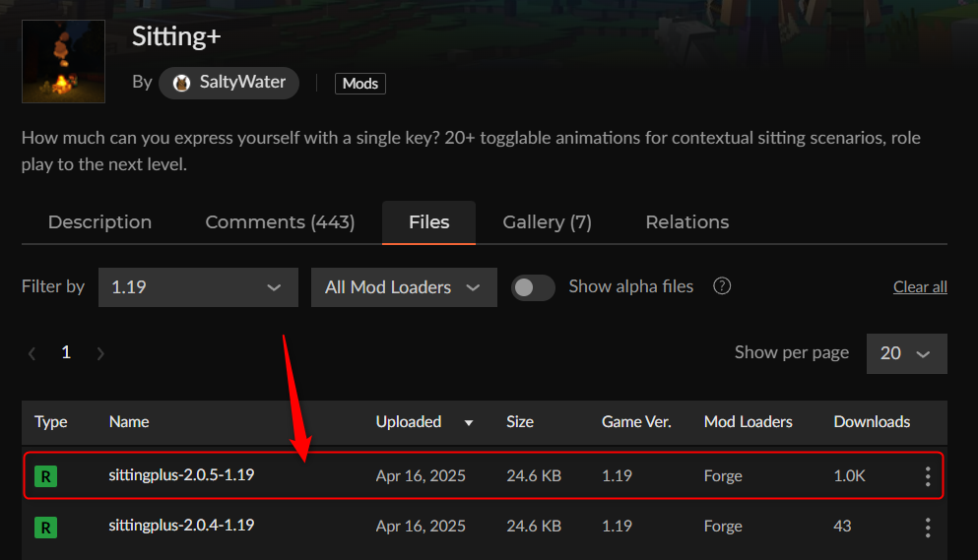The height and width of the screenshot is (560, 978).
Task: Open SaltyWater author profile avatar
Action: pyautogui.click(x=181, y=83)
